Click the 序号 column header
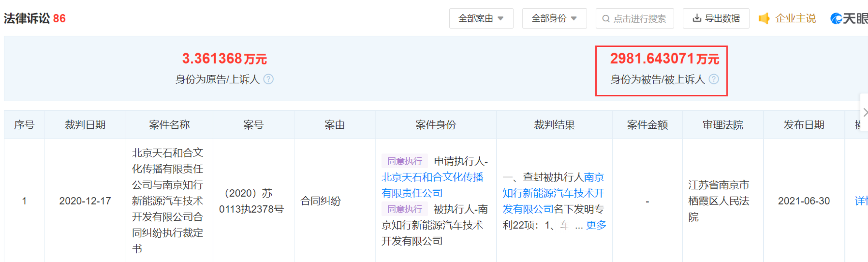 point(24,125)
